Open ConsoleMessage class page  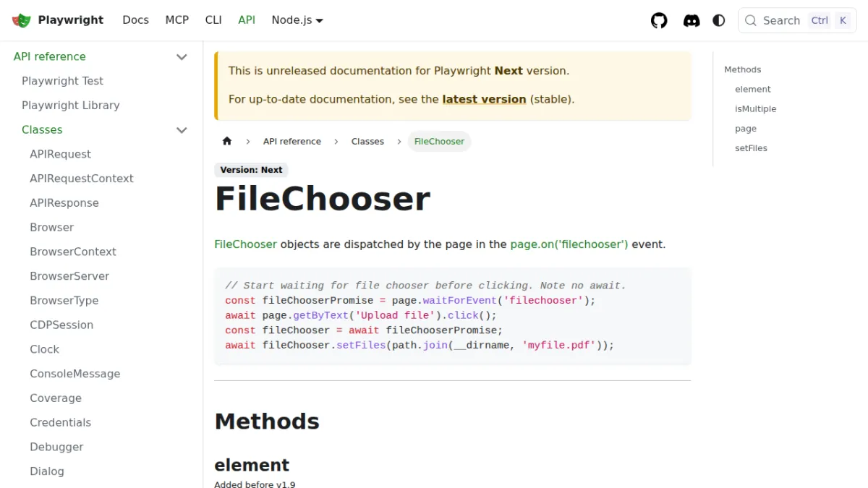coord(75,374)
